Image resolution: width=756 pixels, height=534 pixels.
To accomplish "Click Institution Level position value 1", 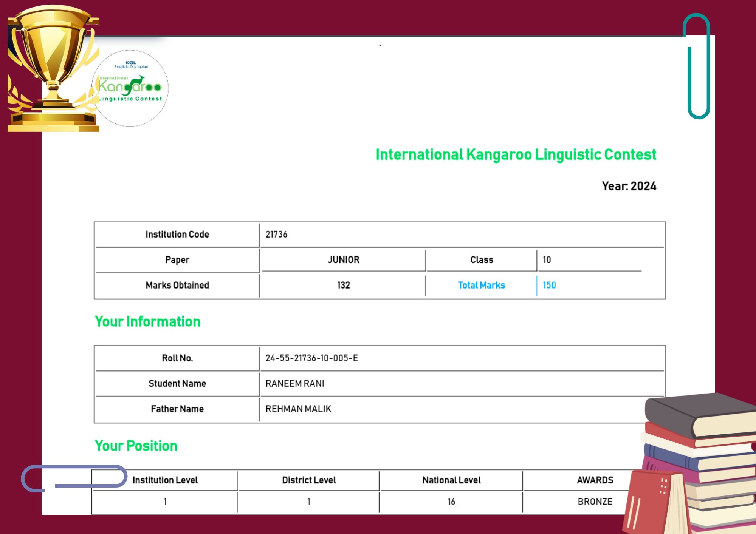I will [x=165, y=502].
